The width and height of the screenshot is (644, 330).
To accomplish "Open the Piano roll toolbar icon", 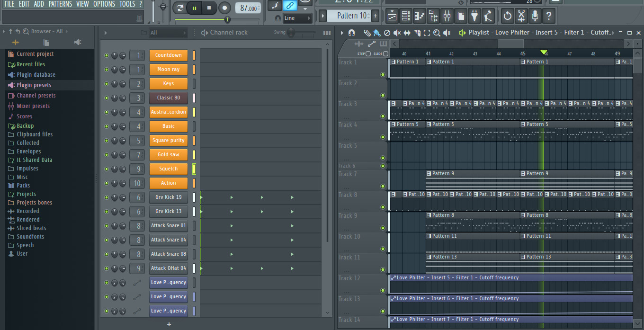I will click(420, 16).
